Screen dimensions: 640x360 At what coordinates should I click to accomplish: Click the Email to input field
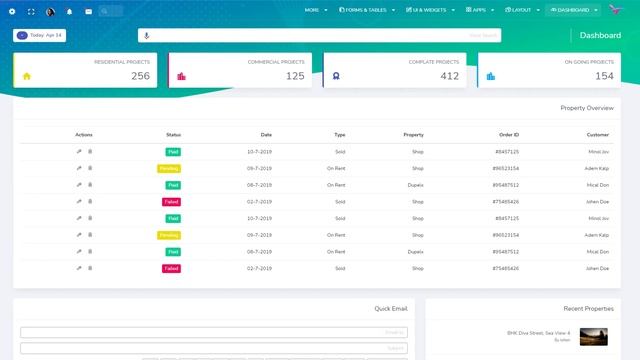coord(214,332)
